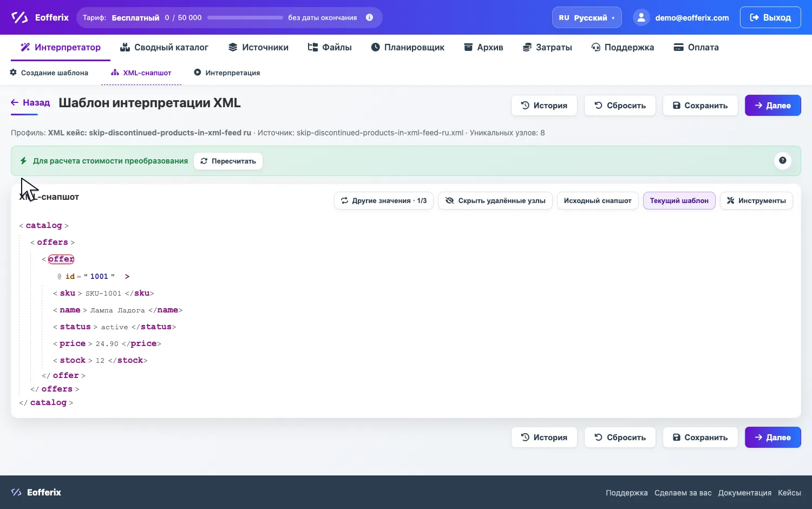Open the Инструменты menu
Screen dimensions: 812x509
756,200
